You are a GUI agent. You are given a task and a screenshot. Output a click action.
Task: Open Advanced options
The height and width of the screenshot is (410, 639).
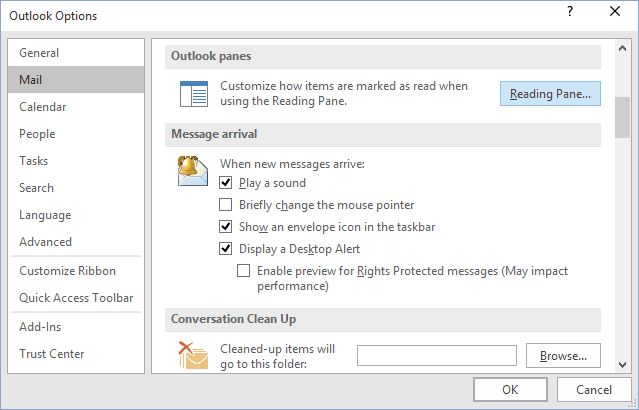pos(76,242)
